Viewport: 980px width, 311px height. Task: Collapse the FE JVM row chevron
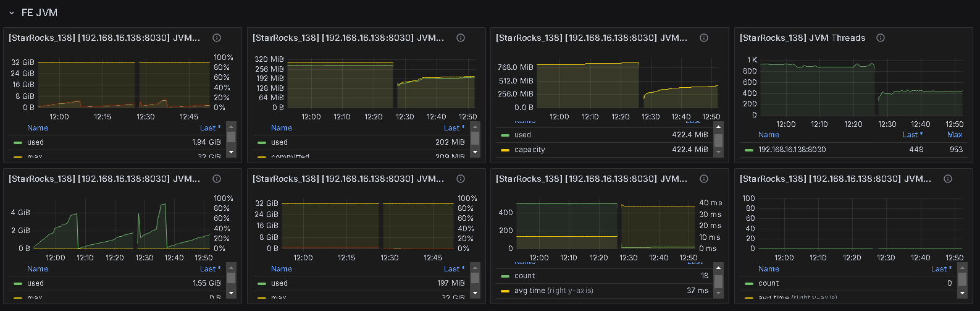coord(11,12)
